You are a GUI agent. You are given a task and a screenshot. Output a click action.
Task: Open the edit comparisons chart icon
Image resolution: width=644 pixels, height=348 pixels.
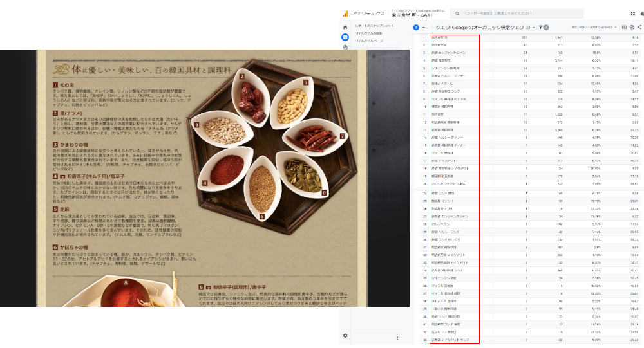click(x=624, y=28)
